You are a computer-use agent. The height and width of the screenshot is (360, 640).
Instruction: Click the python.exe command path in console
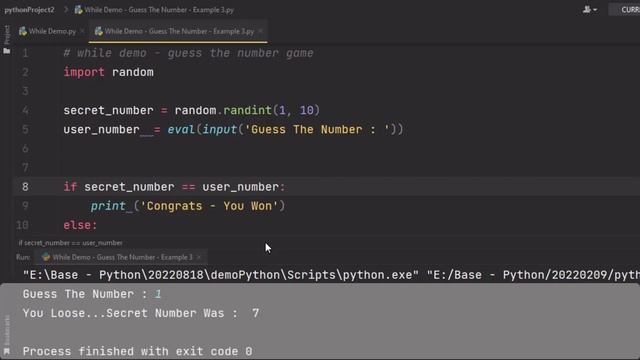pos(221,275)
